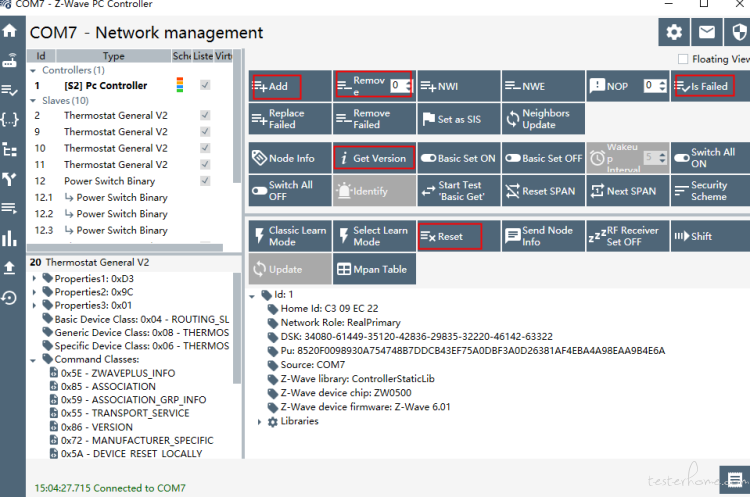Open the history restore sidebar icon
Screen dimensions: 750x497
coord(10,298)
